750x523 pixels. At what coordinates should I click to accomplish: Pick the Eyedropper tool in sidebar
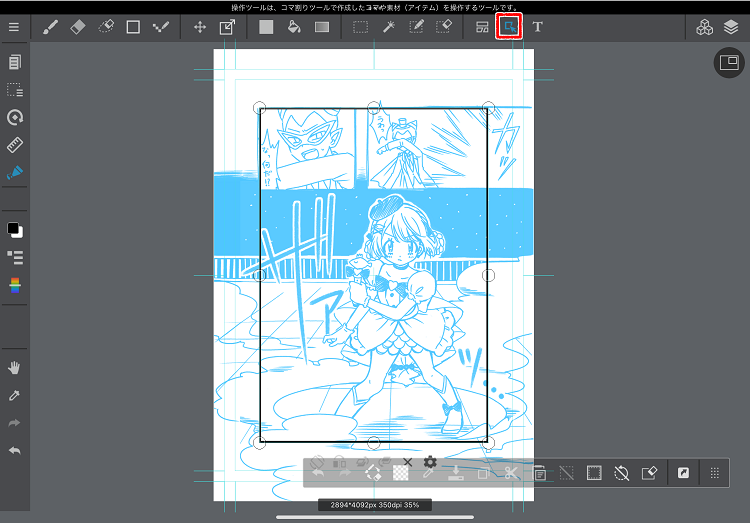click(x=15, y=395)
